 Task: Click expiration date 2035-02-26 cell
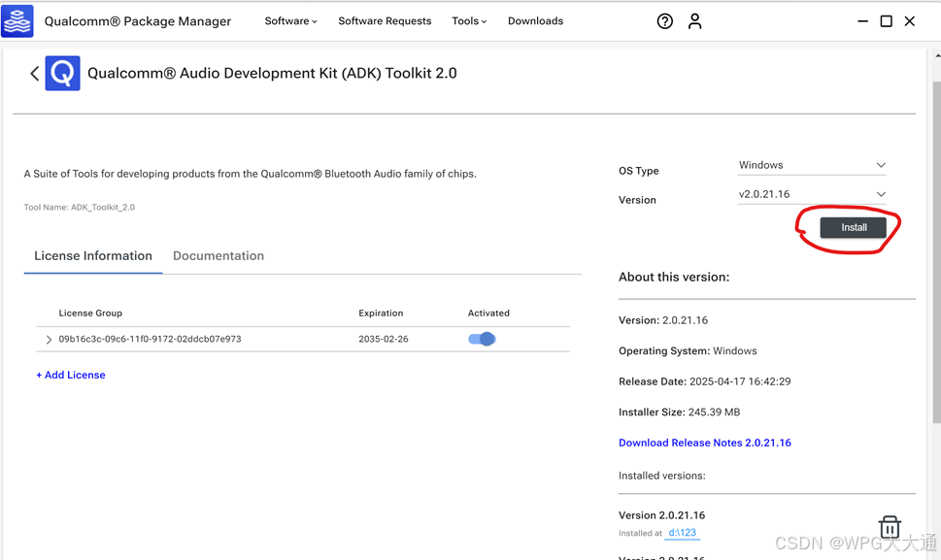384,339
